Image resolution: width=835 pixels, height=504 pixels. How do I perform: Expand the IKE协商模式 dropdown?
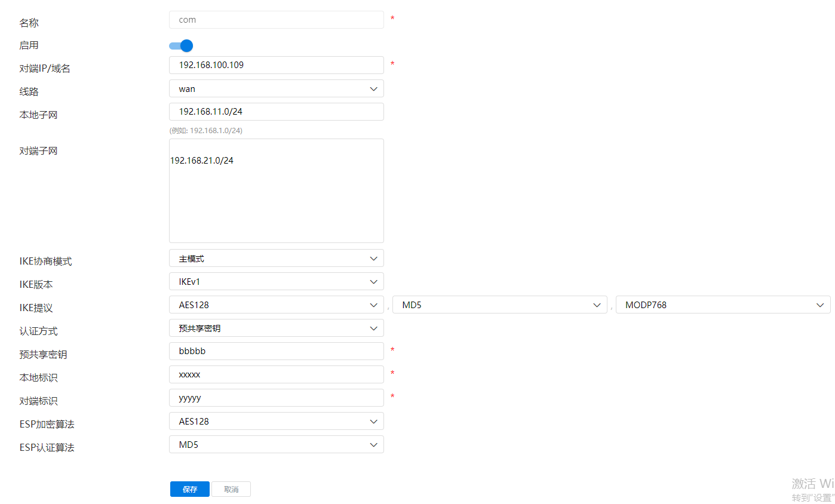point(276,259)
